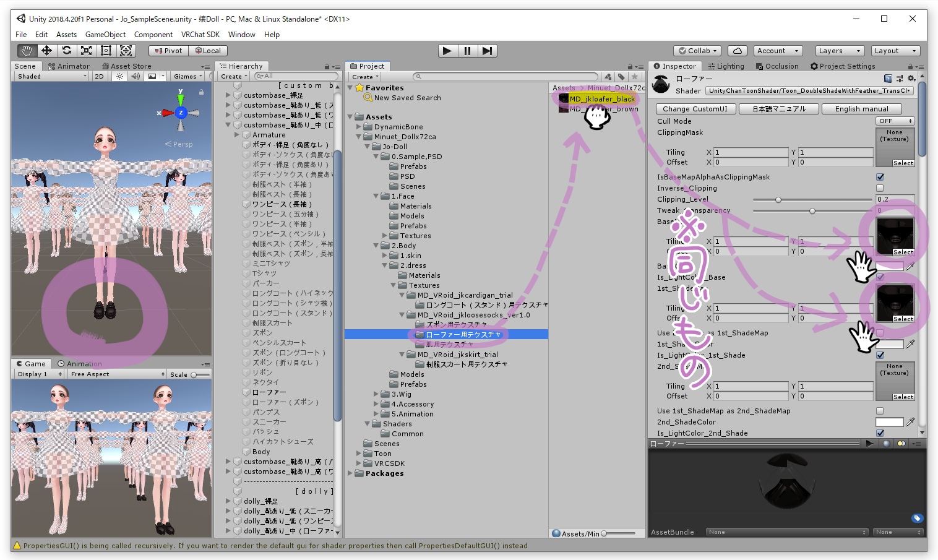Screen dimensions: 938x560
Task: Toggle preview light button
Action: coord(901,444)
